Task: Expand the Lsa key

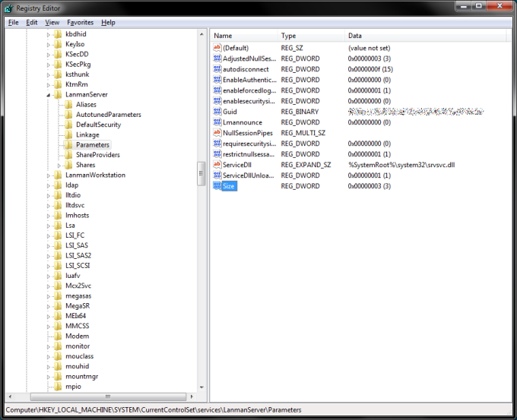Action: (49, 226)
